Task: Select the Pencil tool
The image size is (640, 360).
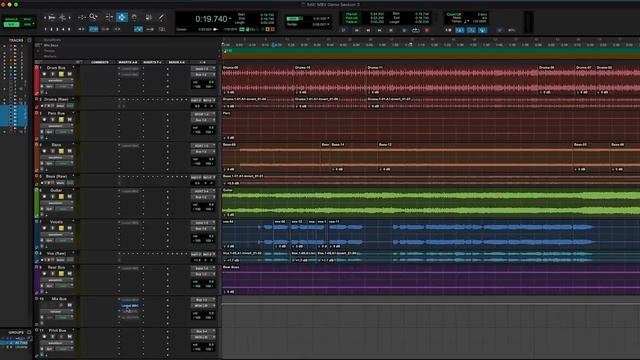Action: point(161,17)
